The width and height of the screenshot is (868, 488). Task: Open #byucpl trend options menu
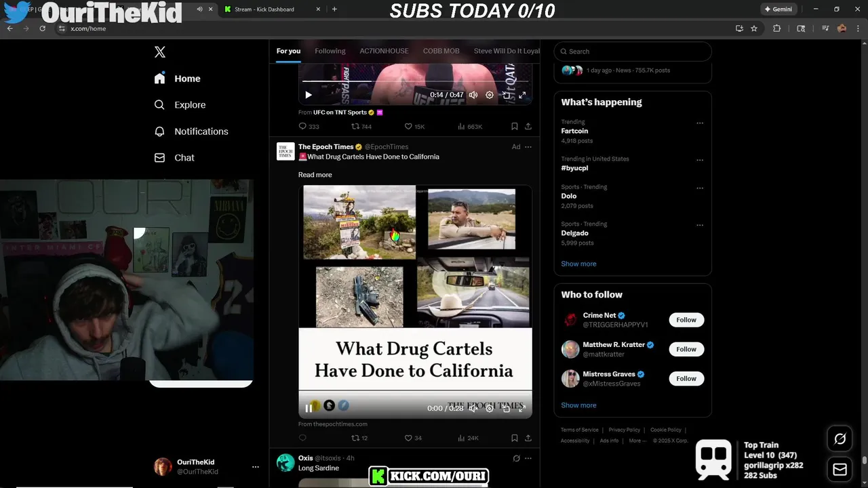click(x=700, y=160)
